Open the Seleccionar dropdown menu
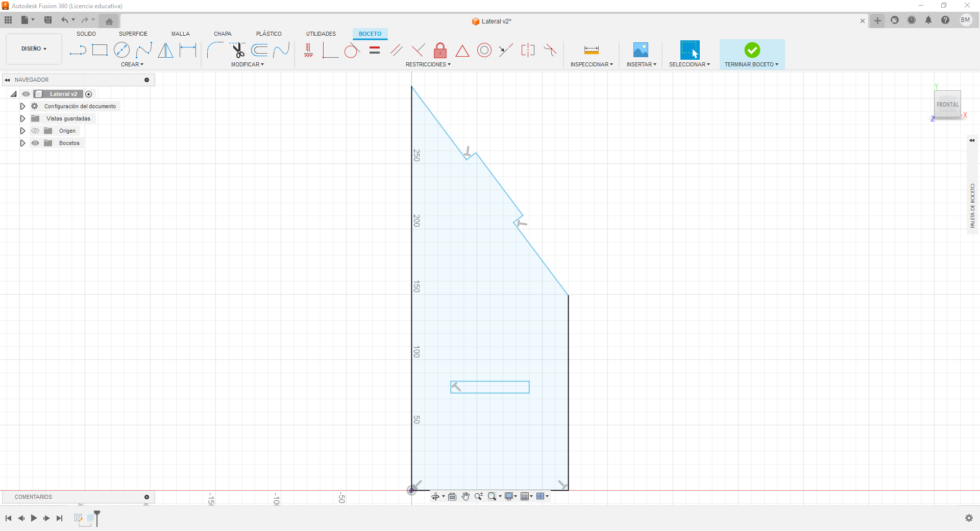Viewport: 980px width, 531px height. click(x=689, y=64)
